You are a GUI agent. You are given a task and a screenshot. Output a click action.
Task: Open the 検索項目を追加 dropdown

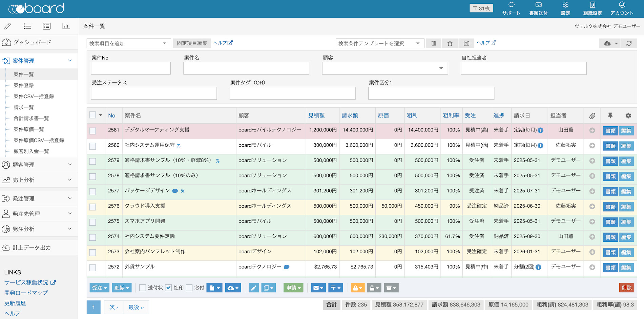pyautogui.click(x=129, y=43)
